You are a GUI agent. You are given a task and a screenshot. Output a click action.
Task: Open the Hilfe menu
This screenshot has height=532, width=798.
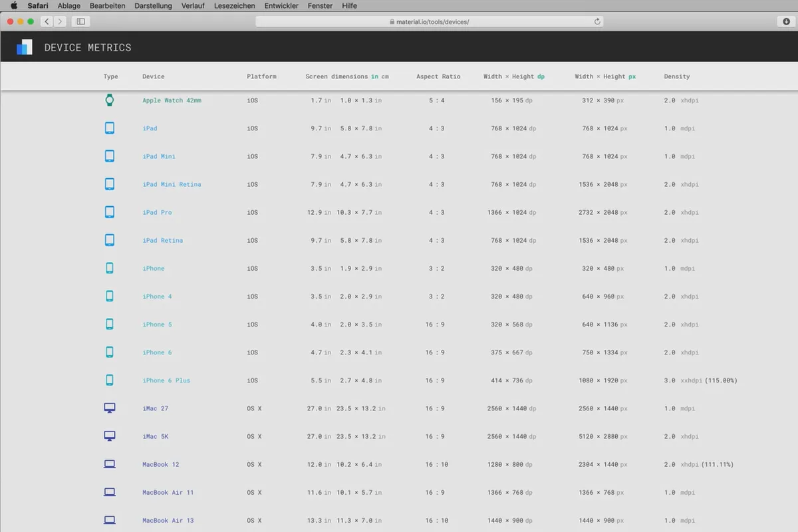coord(349,5)
